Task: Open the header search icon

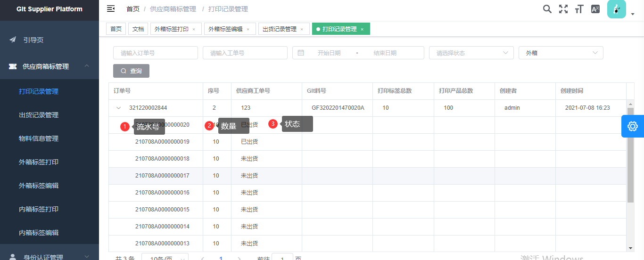Action: pos(547,9)
